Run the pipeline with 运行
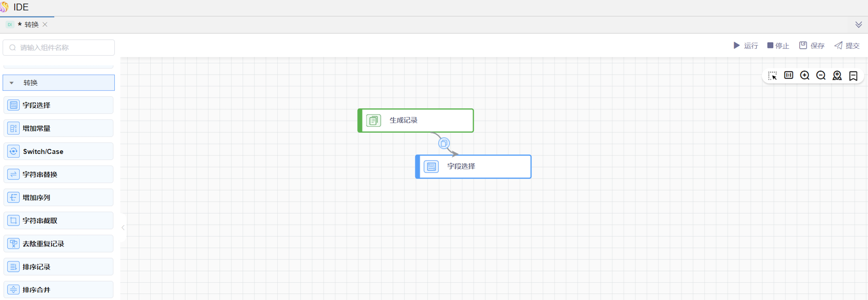Screen dimensions: 868x300 746,45
